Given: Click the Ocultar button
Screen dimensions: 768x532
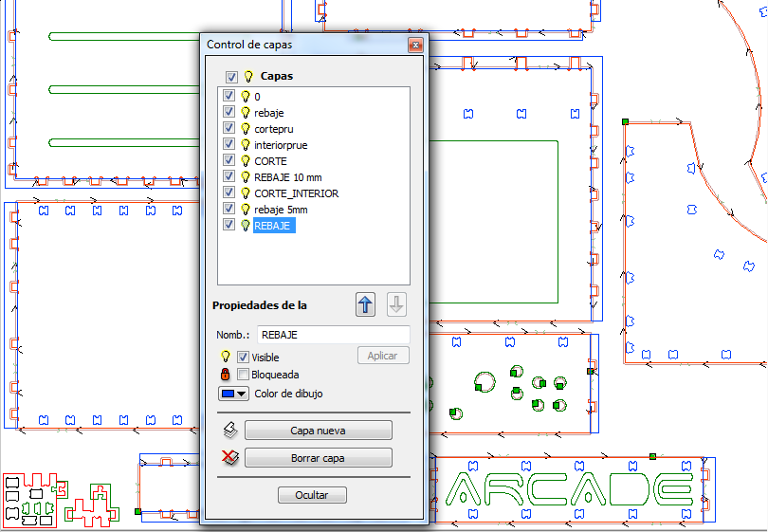Looking at the screenshot, I should [312, 495].
